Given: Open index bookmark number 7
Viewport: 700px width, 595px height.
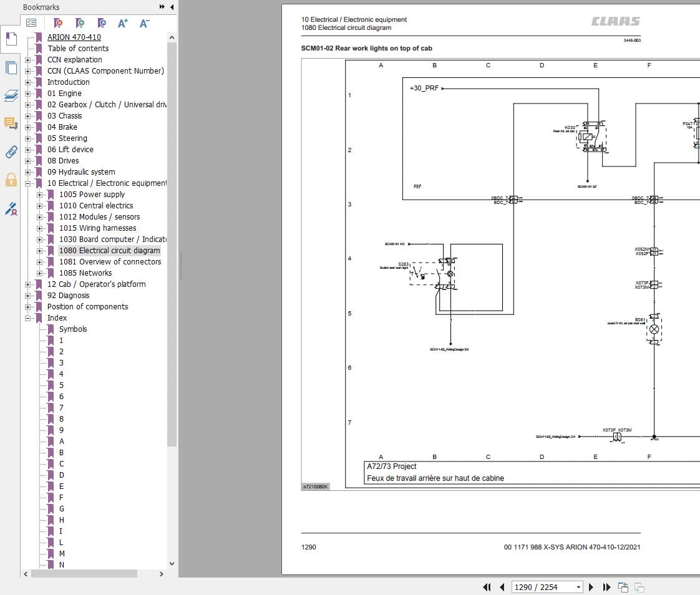Looking at the screenshot, I should pyautogui.click(x=61, y=407).
